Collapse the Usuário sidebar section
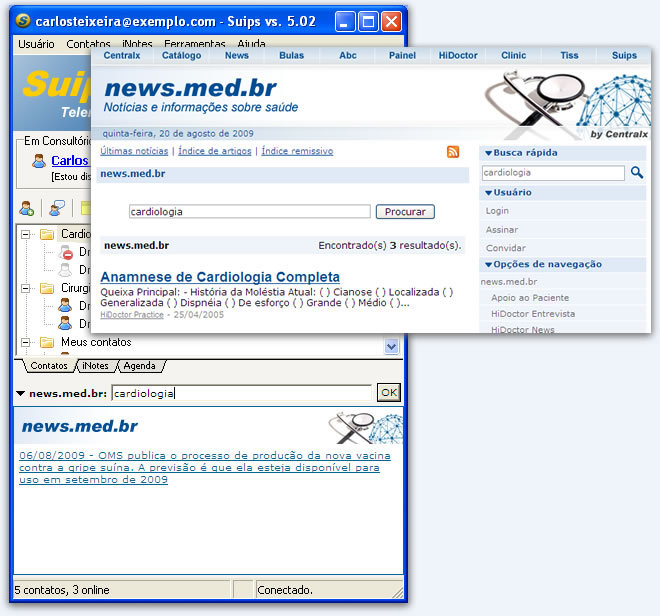This screenshot has height=616, width=660. point(488,193)
